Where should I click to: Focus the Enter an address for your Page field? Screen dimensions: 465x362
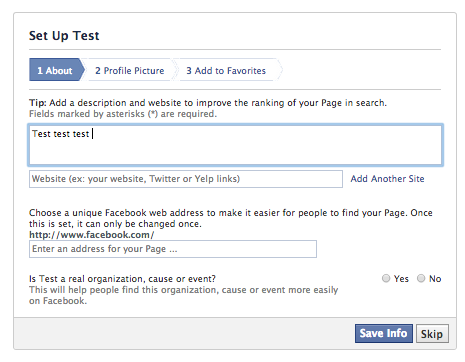173,249
